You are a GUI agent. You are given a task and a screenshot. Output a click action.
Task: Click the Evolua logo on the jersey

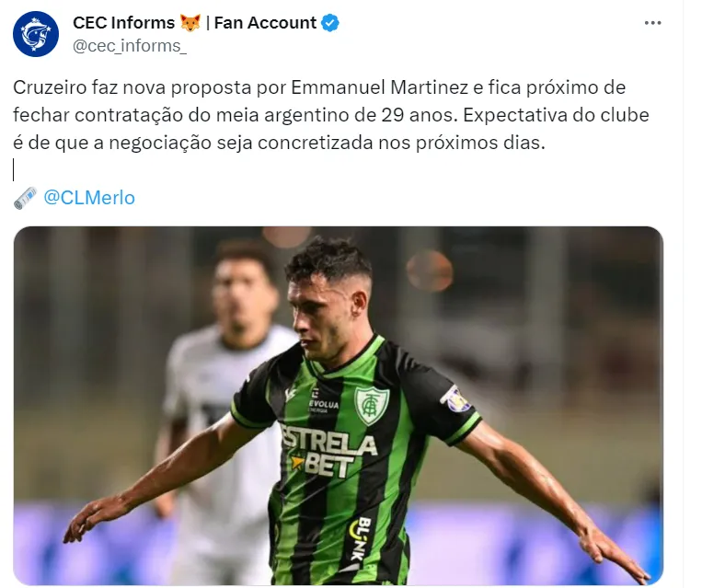click(323, 400)
